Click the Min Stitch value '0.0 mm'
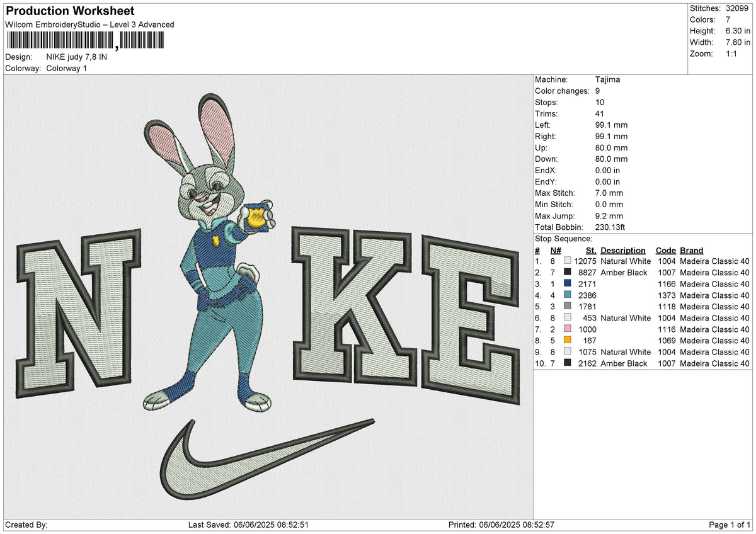The image size is (756, 534). click(x=609, y=205)
